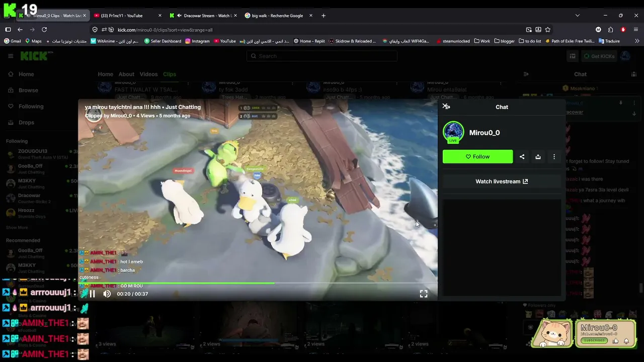Enter fullscreen on the clip player
Screen dimensions: 644x362
tap(424, 294)
